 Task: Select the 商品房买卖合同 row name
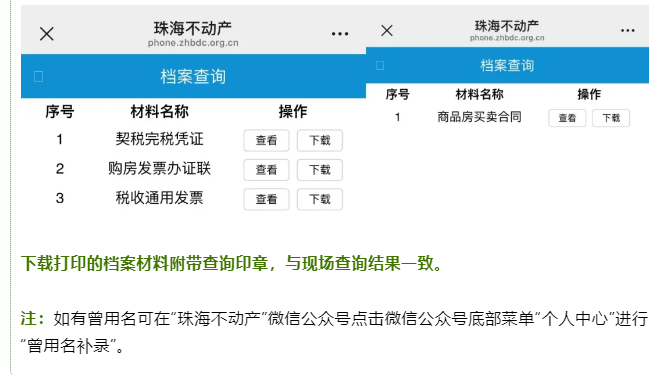pyautogui.click(x=479, y=117)
